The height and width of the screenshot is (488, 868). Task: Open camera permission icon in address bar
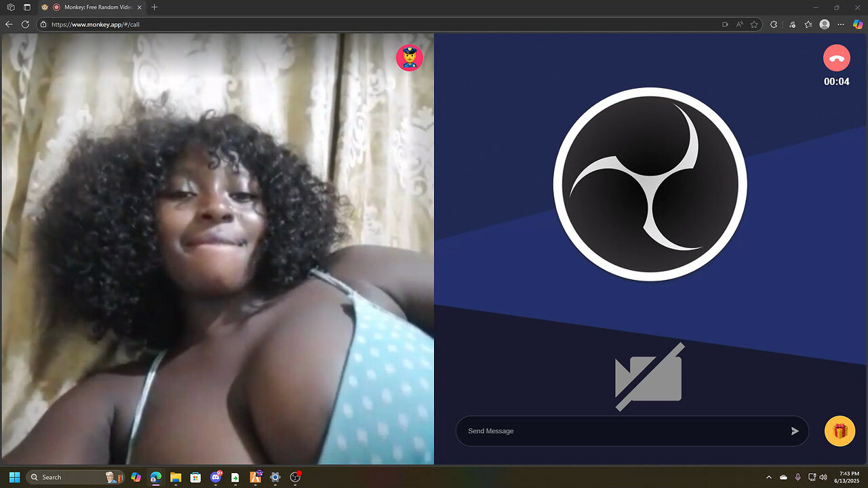(725, 24)
